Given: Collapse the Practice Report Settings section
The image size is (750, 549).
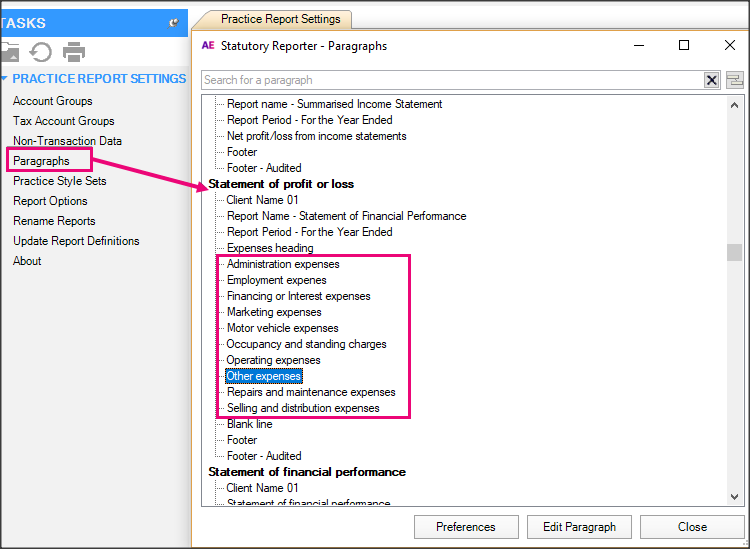Looking at the screenshot, I should 5,79.
